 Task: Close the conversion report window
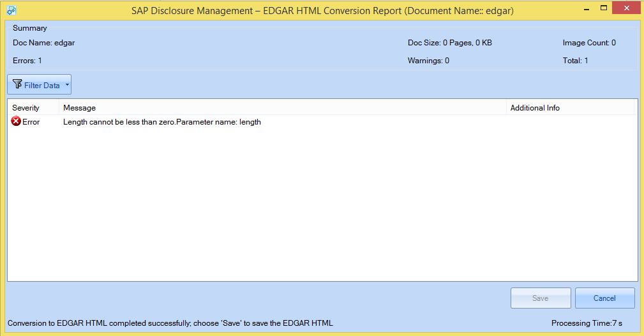[x=626, y=8]
